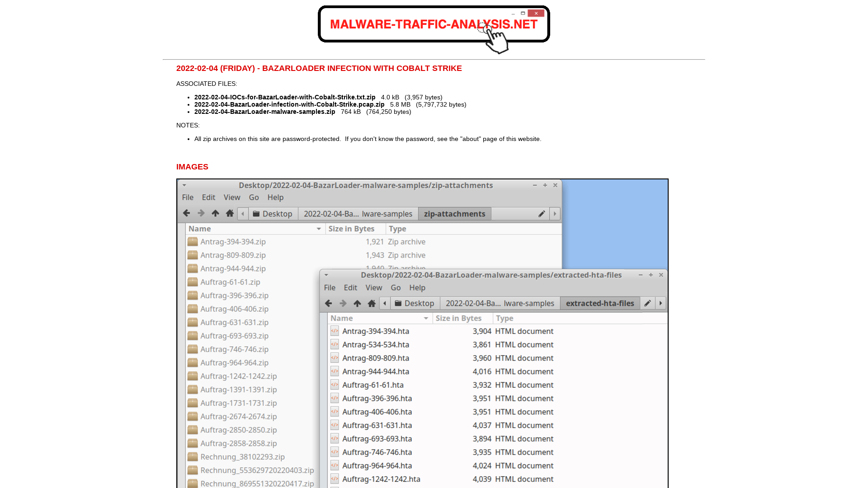Click forward arrow in zip-attachments window
This screenshot has width=868, height=488.
click(x=201, y=213)
